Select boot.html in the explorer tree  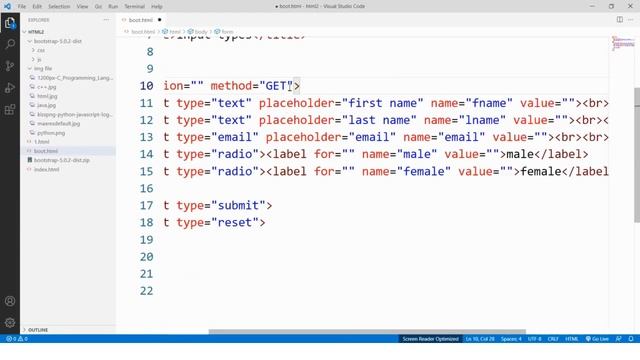pos(46,151)
